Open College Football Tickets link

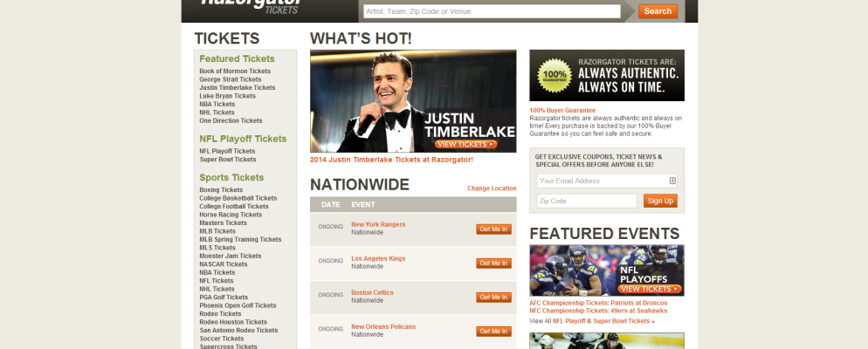point(234,207)
